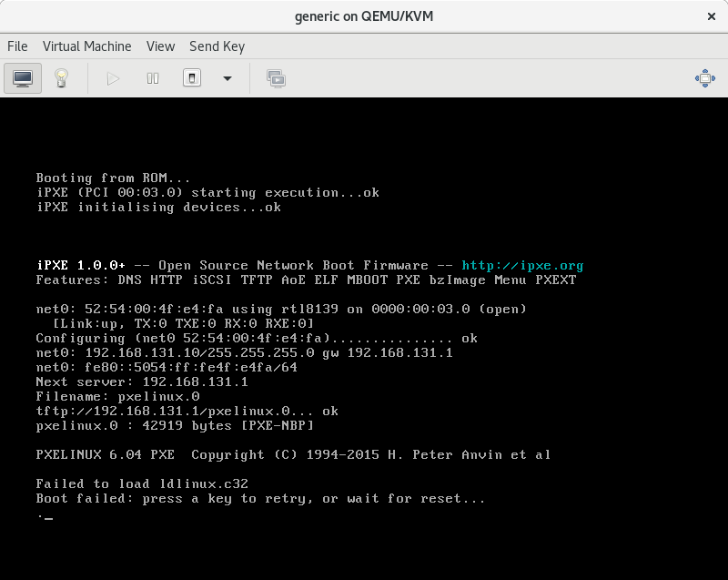Image resolution: width=728 pixels, height=580 pixels.
Task: Open the View menu
Action: (161, 46)
